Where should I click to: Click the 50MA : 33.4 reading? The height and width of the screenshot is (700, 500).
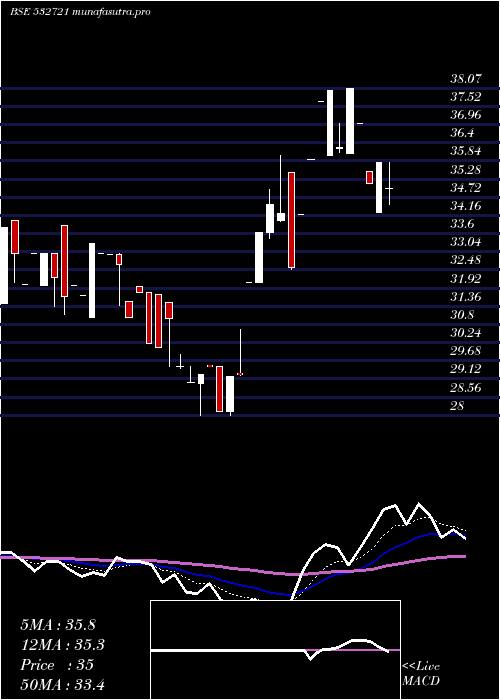pos(62,684)
